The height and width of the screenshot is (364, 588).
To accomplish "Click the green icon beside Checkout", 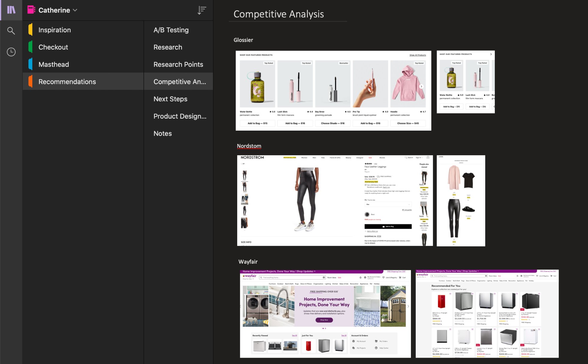I will pyautogui.click(x=30, y=47).
